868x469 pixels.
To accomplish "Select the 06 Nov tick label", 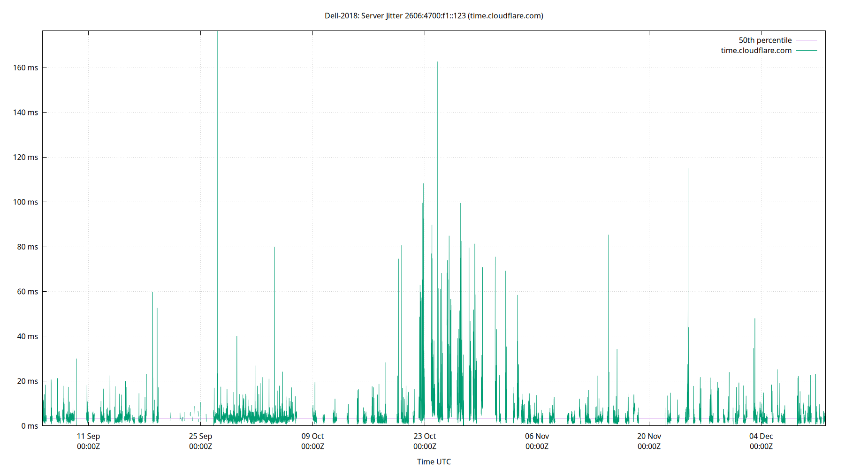I will click(536, 436).
